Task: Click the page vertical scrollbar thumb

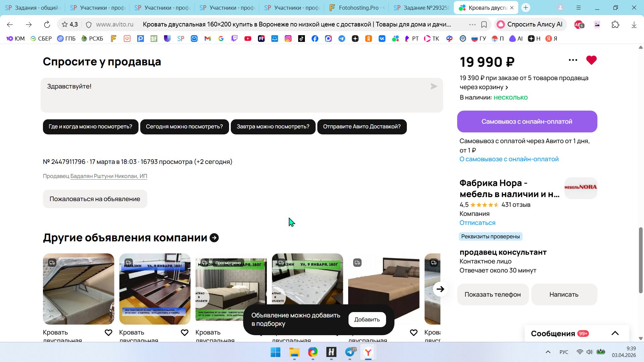Action: tap(641, 260)
